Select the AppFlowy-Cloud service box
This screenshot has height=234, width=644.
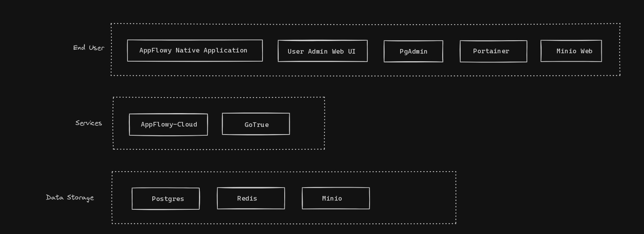tap(168, 125)
